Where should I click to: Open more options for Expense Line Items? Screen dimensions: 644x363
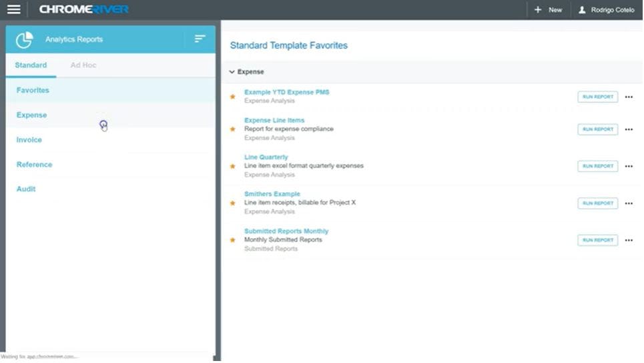point(629,129)
